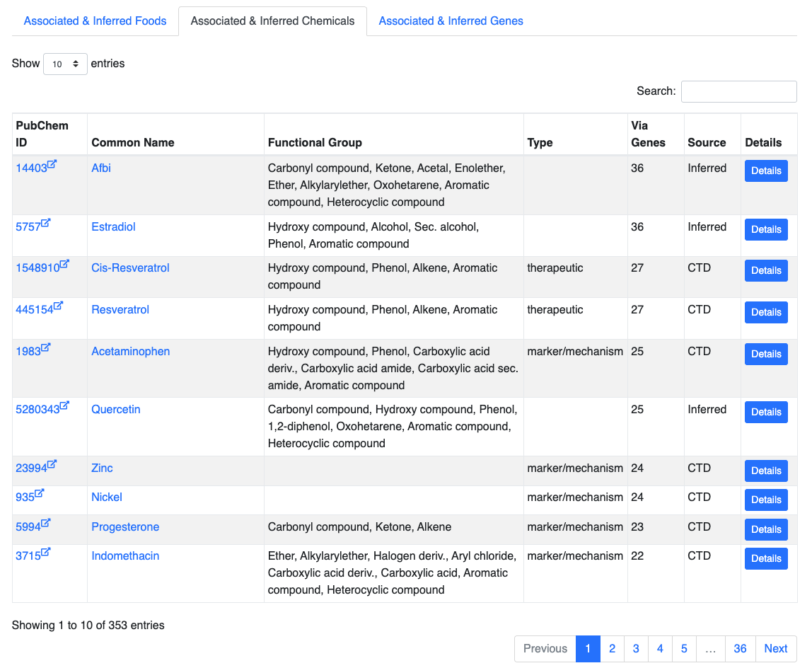
Task: Sort table by Common Name column
Action: tap(175, 134)
